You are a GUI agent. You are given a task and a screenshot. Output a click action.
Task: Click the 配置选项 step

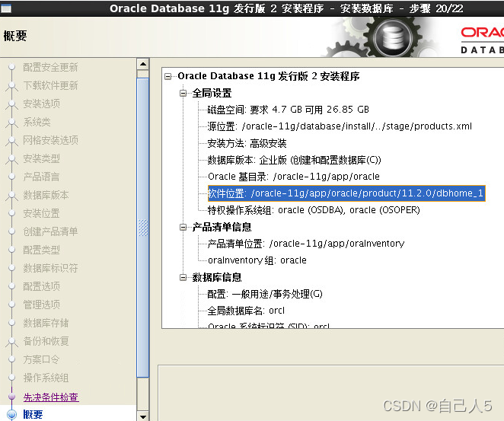[41, 286]
